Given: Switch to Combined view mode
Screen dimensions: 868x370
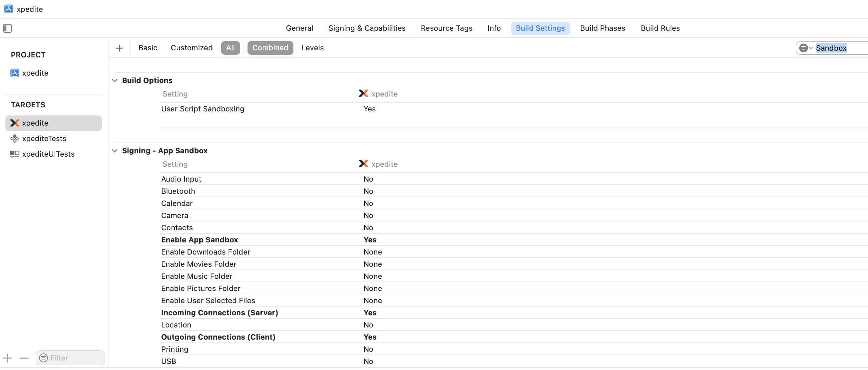Looking at the screenshot, I should pos(270,48).
